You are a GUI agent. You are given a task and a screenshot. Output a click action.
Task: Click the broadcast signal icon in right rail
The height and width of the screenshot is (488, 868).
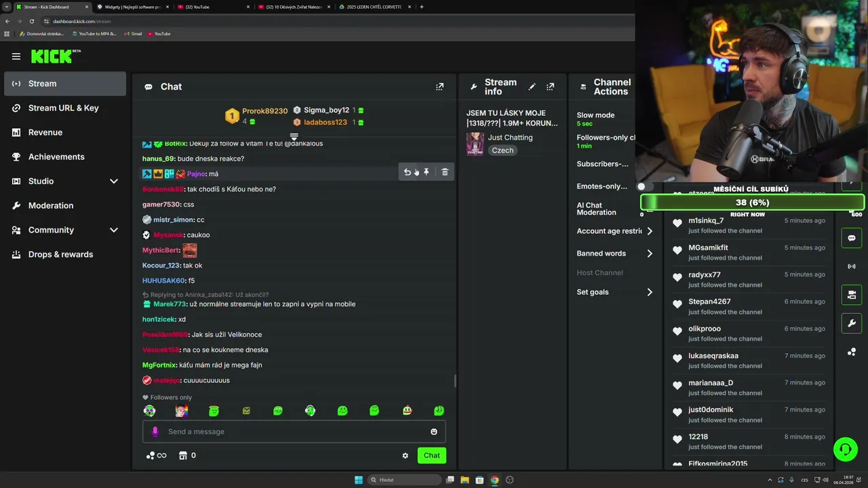[852, 266]
